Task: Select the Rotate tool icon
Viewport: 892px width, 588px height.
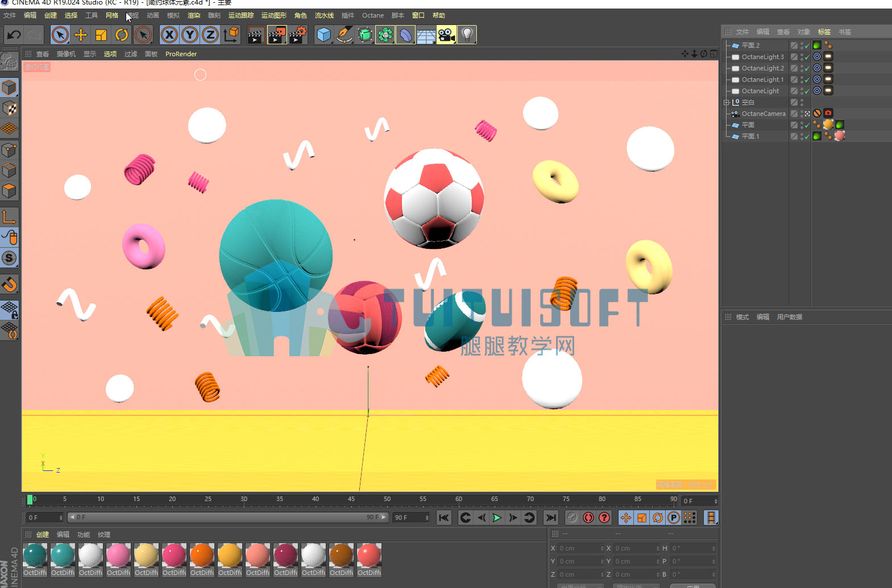Action: [x=122, y=35]
